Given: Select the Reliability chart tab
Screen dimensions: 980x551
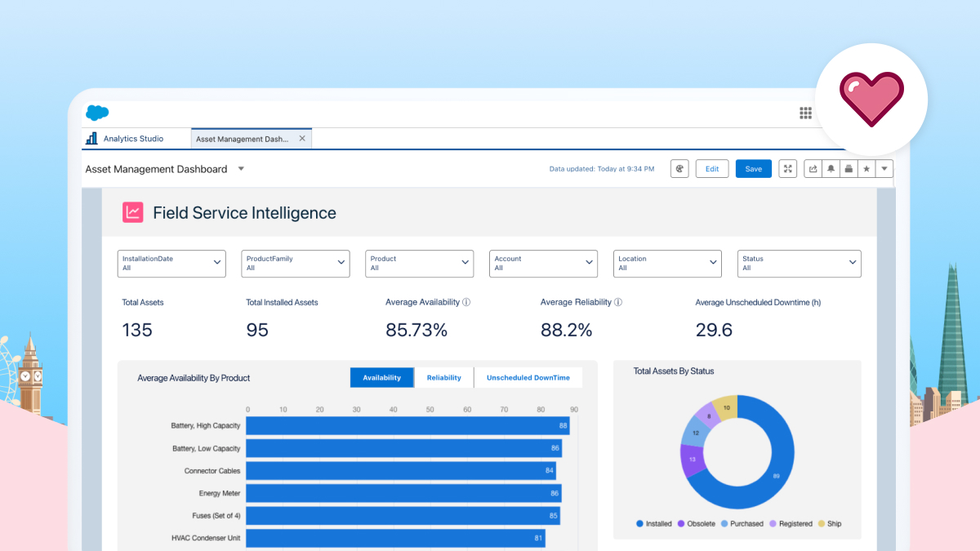Looking at the screenshot, I should pos(443,377).
